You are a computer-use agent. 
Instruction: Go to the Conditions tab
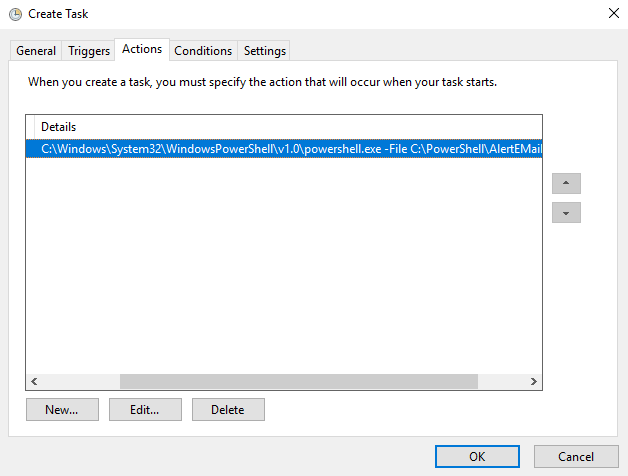click(x=203, y=51)
